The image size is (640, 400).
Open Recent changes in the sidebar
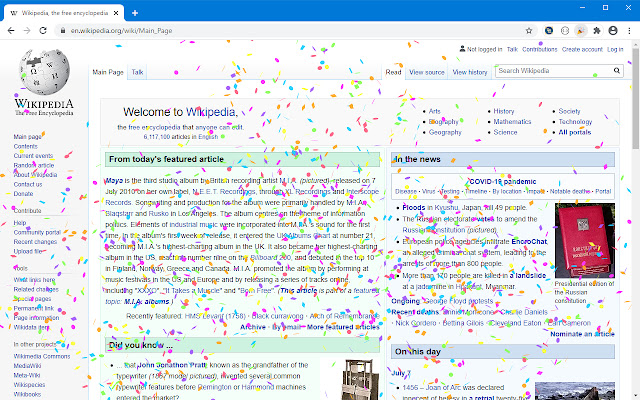pos(35,242)
